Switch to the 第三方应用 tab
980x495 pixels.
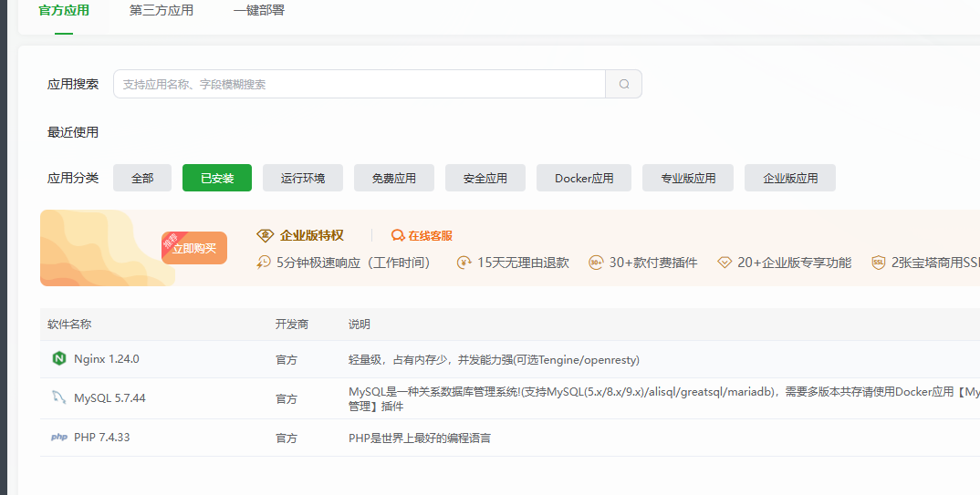[162, 11]
